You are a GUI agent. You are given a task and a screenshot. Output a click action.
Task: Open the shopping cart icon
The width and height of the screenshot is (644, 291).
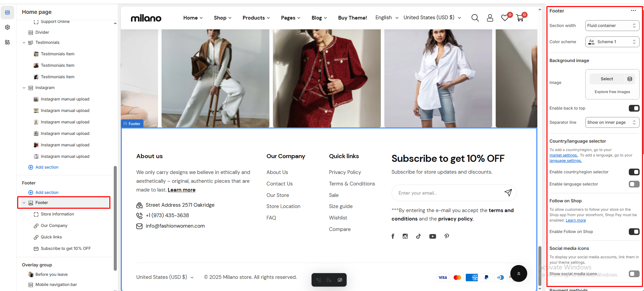(520, 18)
